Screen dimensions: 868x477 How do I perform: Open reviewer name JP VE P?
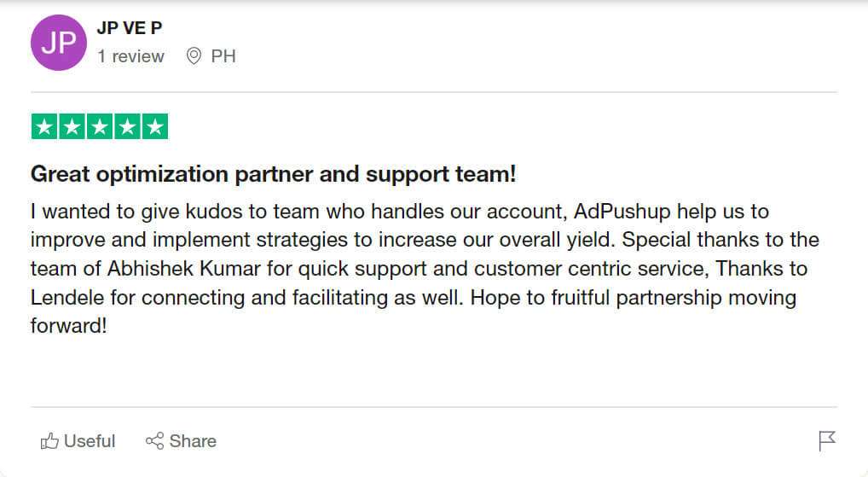coord(130,28)
